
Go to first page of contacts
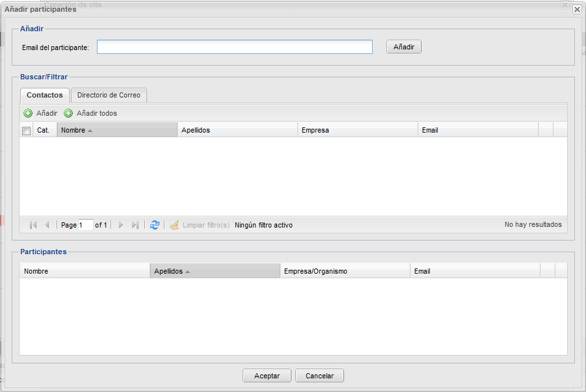tap(33, 225)
